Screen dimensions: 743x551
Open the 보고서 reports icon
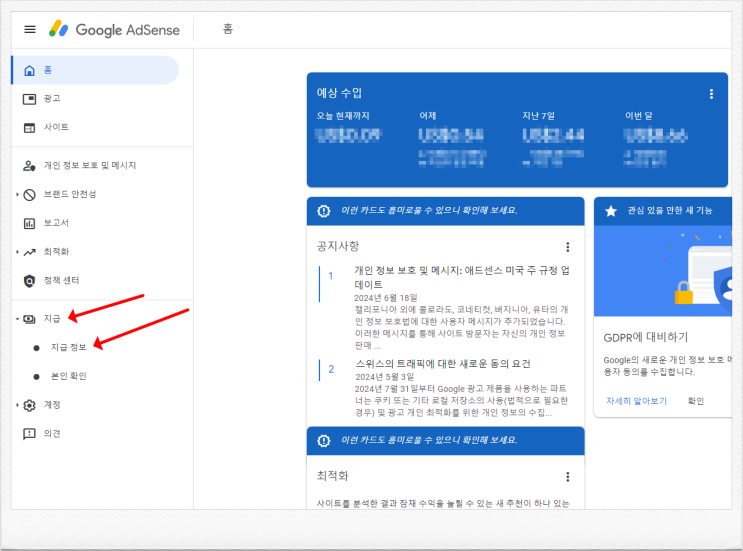coord(29,223)
